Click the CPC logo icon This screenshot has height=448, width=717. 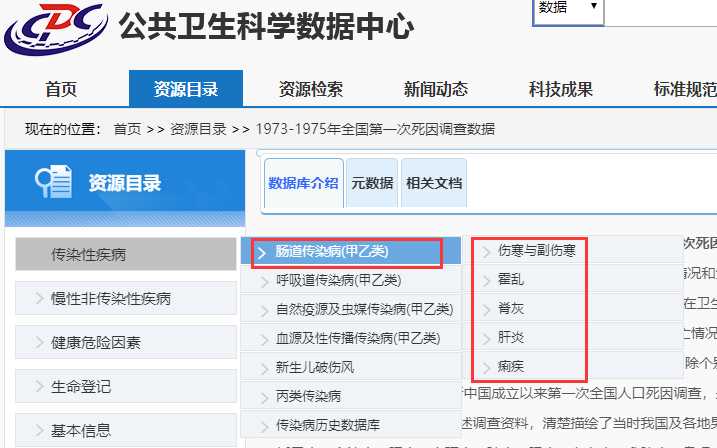point(56,30)
